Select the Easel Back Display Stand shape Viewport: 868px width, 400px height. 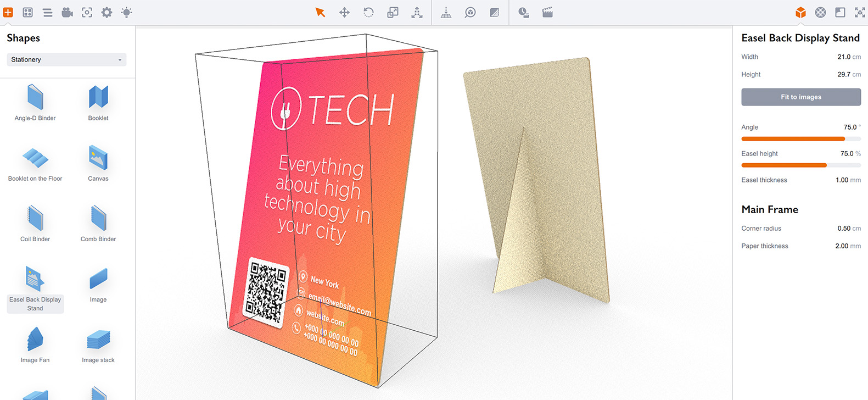pyautogui.click(x=35, y=288)
